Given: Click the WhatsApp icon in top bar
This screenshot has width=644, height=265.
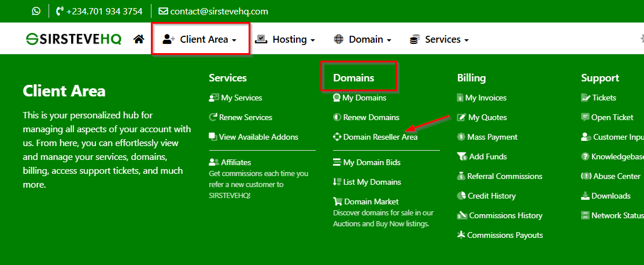Looking at the screenshot, I should tap(36, 11).
